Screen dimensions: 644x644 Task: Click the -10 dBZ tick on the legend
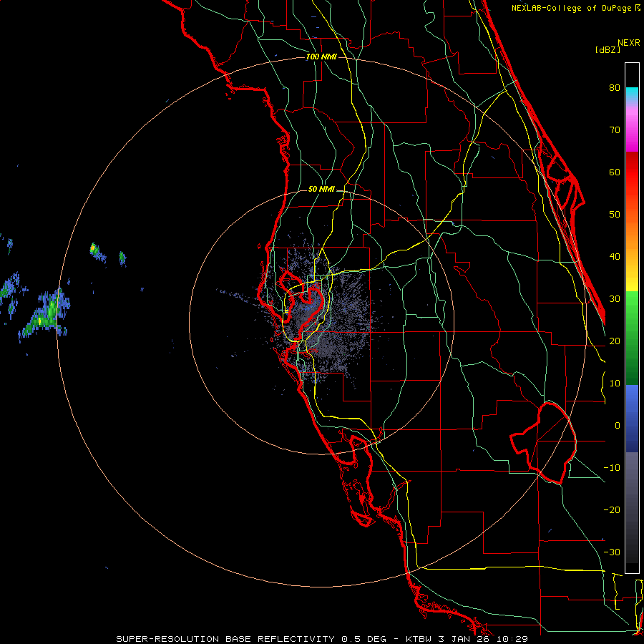[x=612, y=468]
